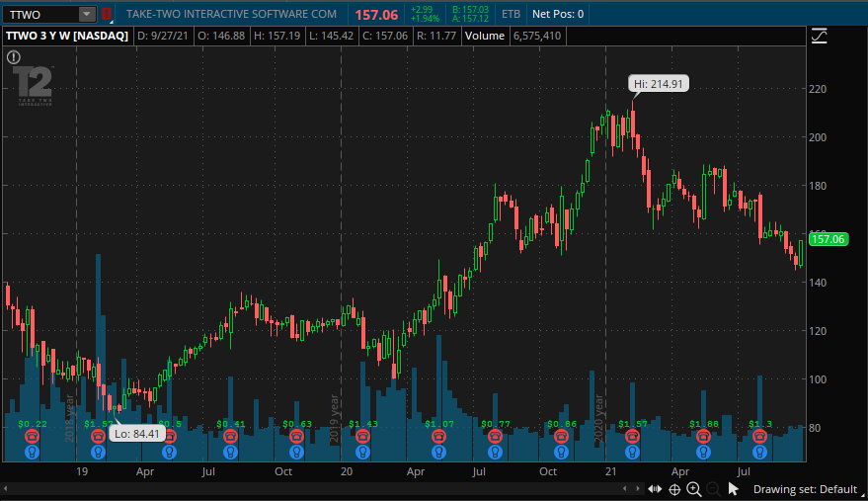The width and height of the screenshot is (868, 501).
Task: Click the earnings phone icon under $1.07
Action: [439, 438]
